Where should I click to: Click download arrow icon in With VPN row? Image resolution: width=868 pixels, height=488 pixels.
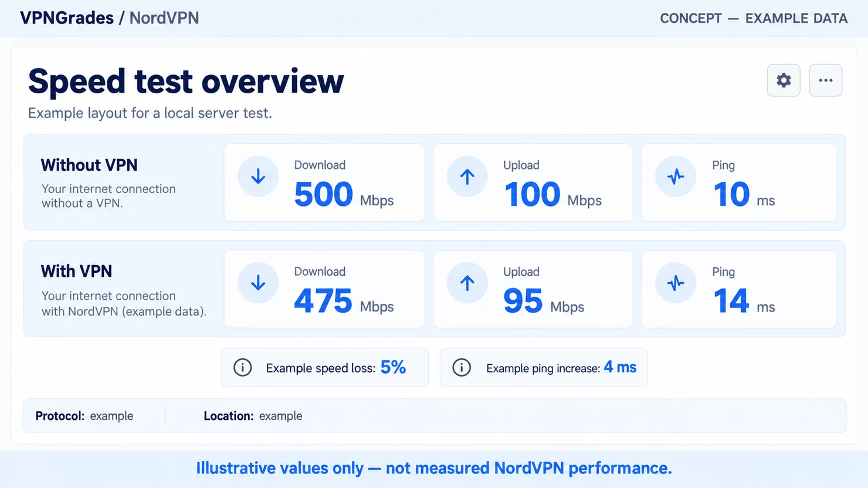pyautogui.click(x=258, y=283)
